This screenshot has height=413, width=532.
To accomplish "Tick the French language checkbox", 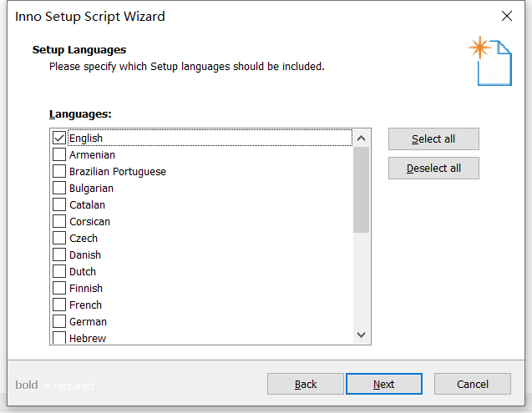I will tap(59, 305).
